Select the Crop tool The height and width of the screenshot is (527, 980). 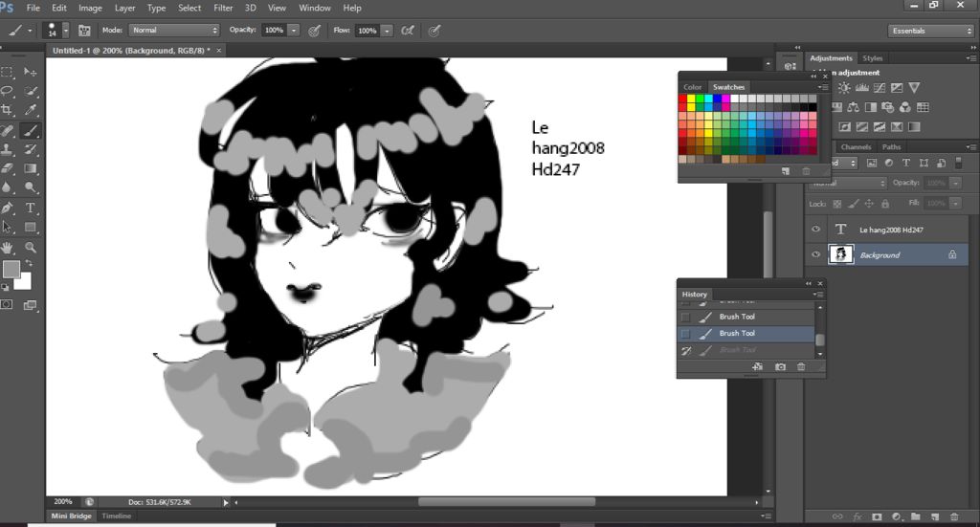pos(7,110)
